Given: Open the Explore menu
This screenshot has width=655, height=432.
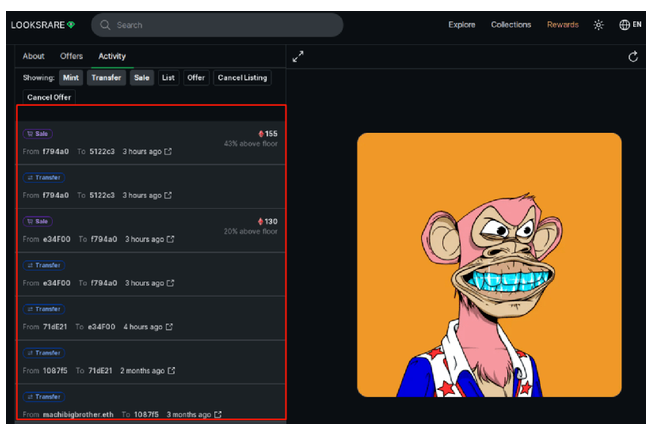Looking at the screenshot, I should click(462, 25).
